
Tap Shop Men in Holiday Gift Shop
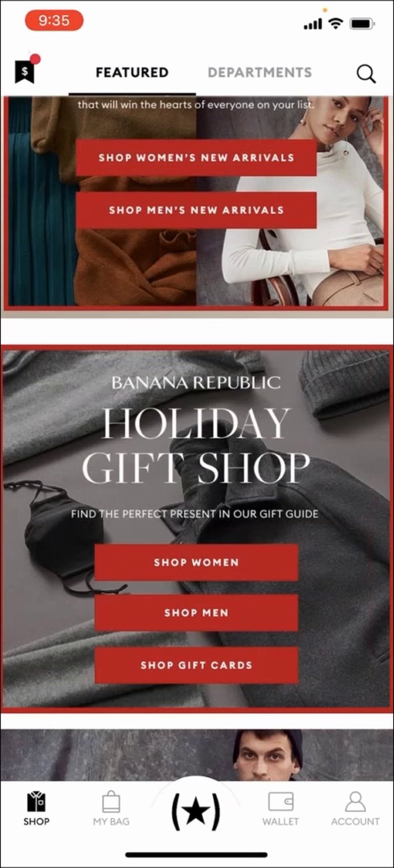click(x=196, y=613)
